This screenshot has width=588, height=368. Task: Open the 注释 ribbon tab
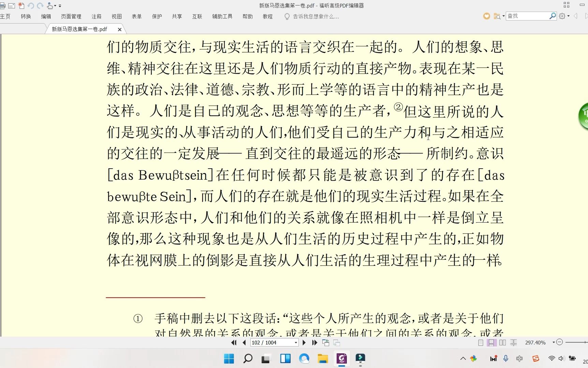point(97,16)
